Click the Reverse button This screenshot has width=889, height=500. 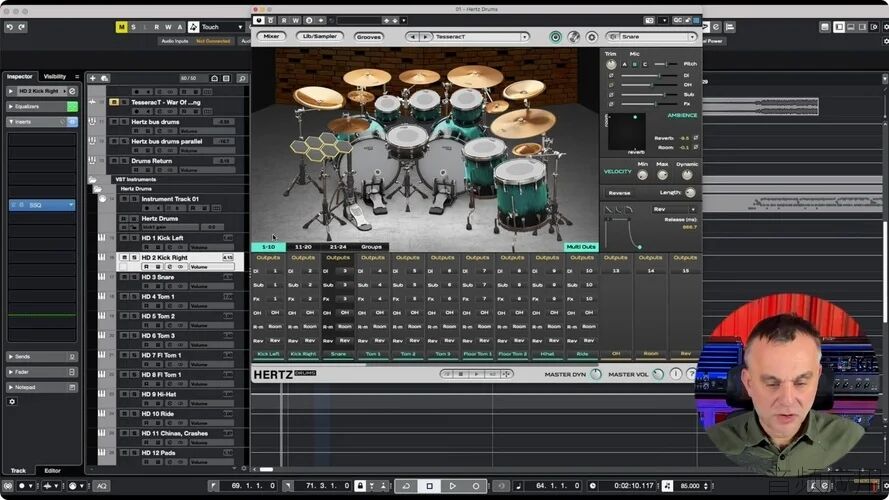coord(620,193)
